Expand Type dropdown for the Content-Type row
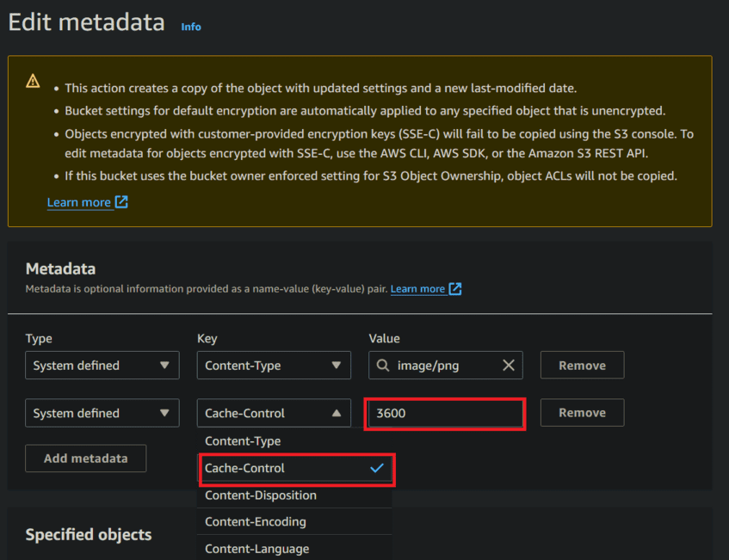Image resolution: width=729 pixels, height=560 pixels. (x=102, y=366)
